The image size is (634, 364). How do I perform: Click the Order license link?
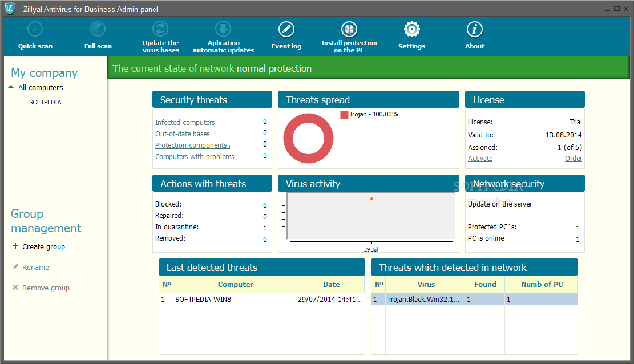click(x=574, y=158)
